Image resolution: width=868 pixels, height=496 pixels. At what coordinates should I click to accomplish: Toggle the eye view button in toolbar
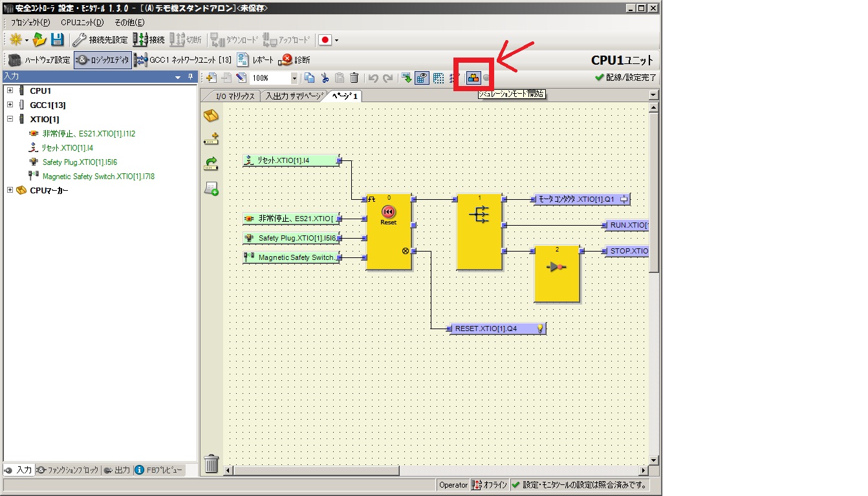tap(422, 78)
